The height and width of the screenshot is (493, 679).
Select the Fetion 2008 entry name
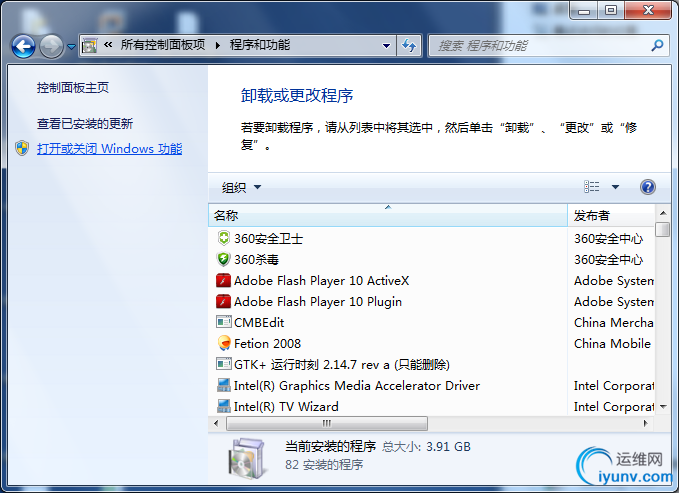click(x=267, y=344)
